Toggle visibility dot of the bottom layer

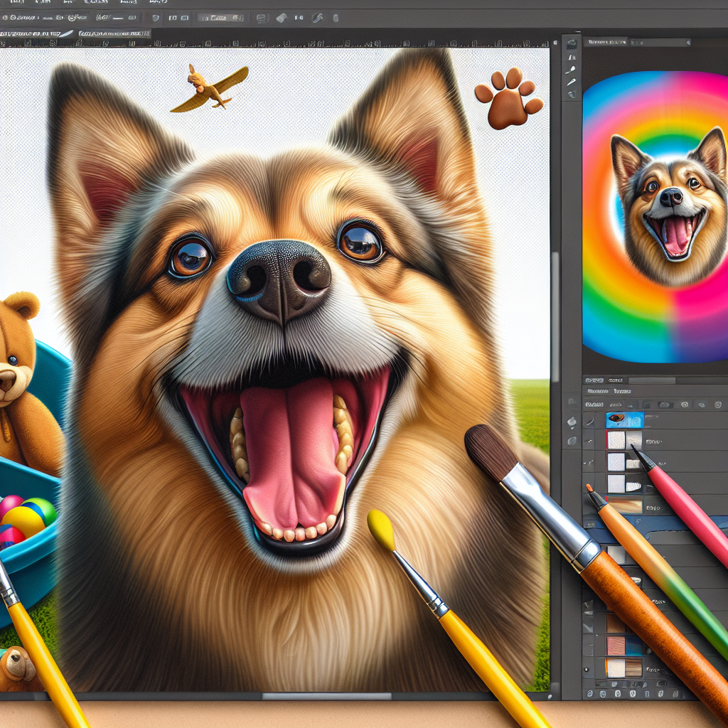pos(587,670)
